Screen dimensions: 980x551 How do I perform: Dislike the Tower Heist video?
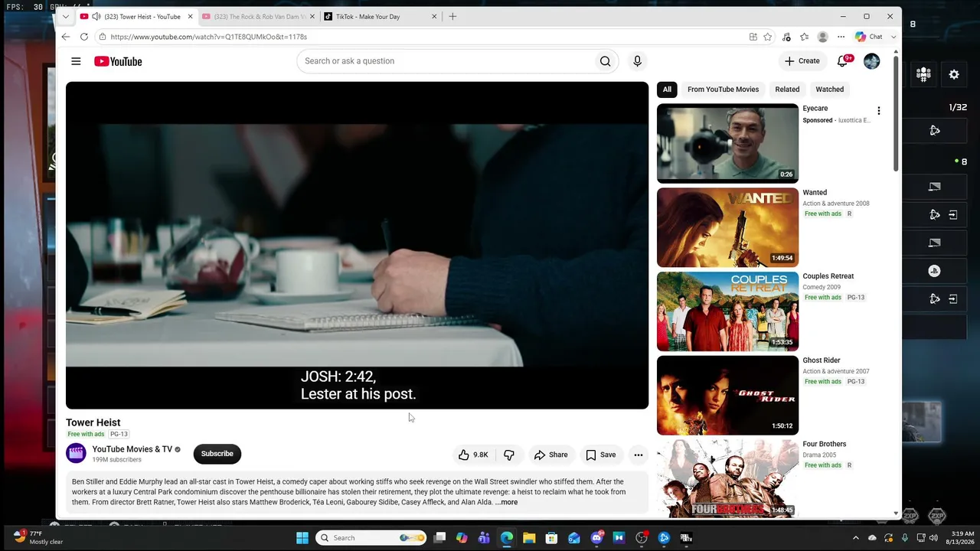pyautogui.click(x=509, y=455)
